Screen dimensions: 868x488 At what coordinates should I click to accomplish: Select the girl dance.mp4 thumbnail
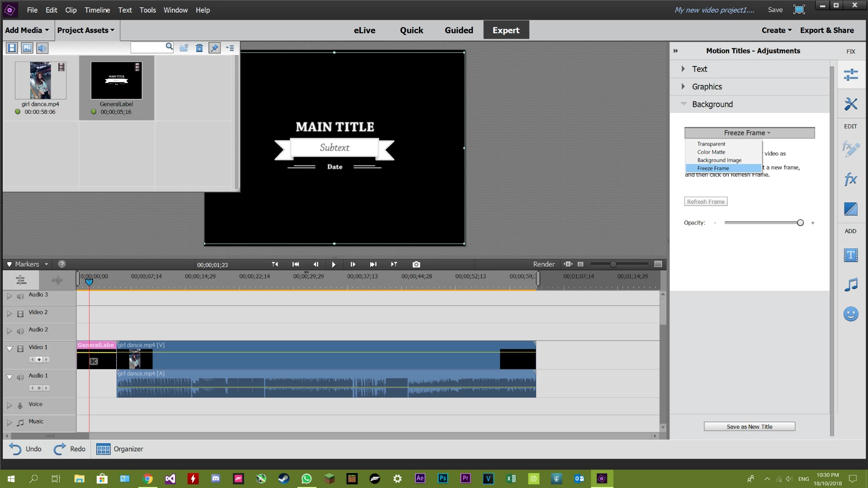pyautogui.click(x=40, y=80)
